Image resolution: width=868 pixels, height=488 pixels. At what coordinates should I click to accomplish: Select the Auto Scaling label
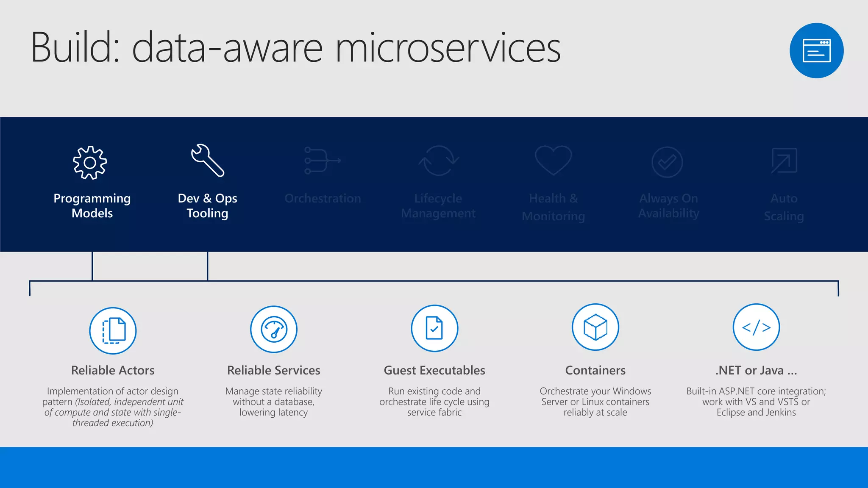pos(784,207)
